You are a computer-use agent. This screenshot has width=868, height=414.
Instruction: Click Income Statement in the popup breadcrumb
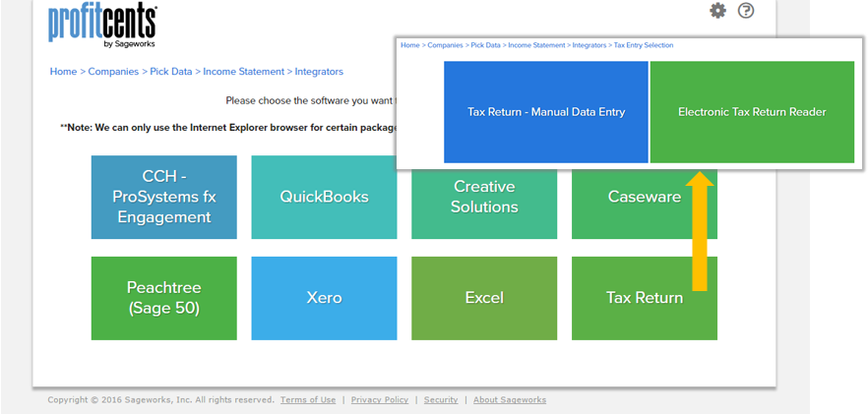pos(536,45)
